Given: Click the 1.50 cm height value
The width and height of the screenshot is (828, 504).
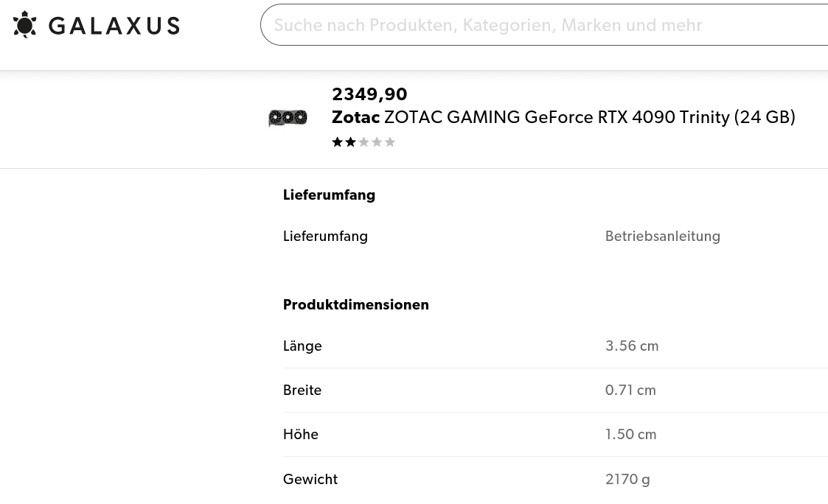Looking at the screenshot, I should tap(630, 435).
